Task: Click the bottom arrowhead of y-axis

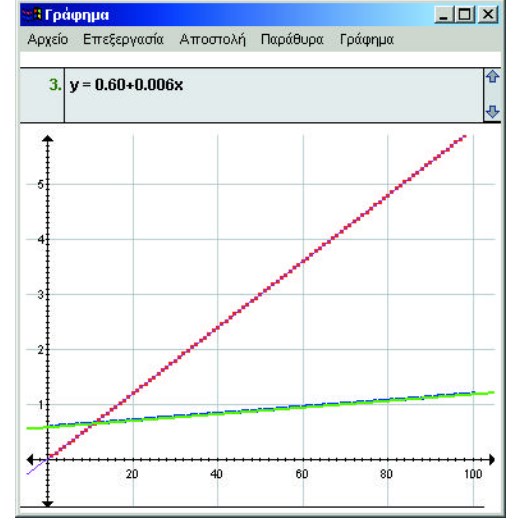Action: [x=48, y=504]
